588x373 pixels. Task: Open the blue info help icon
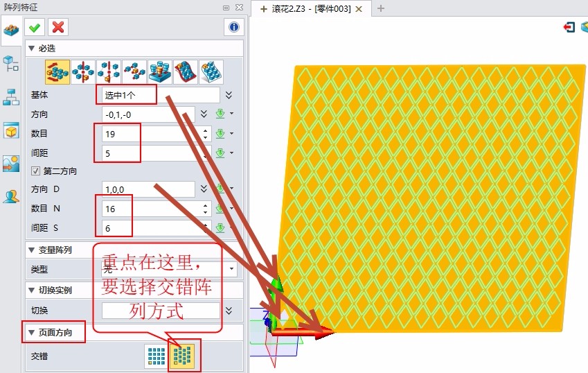(233, 27)
